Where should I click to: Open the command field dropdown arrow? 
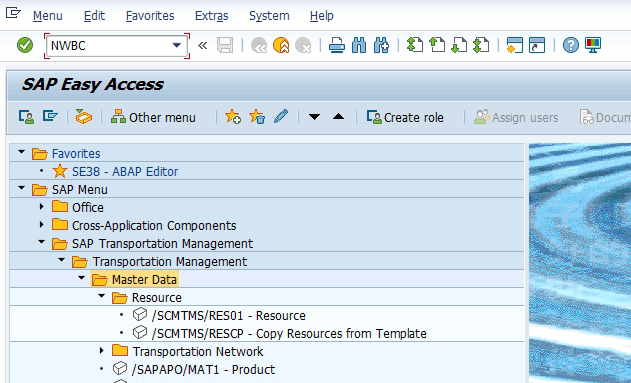point(177,45)
